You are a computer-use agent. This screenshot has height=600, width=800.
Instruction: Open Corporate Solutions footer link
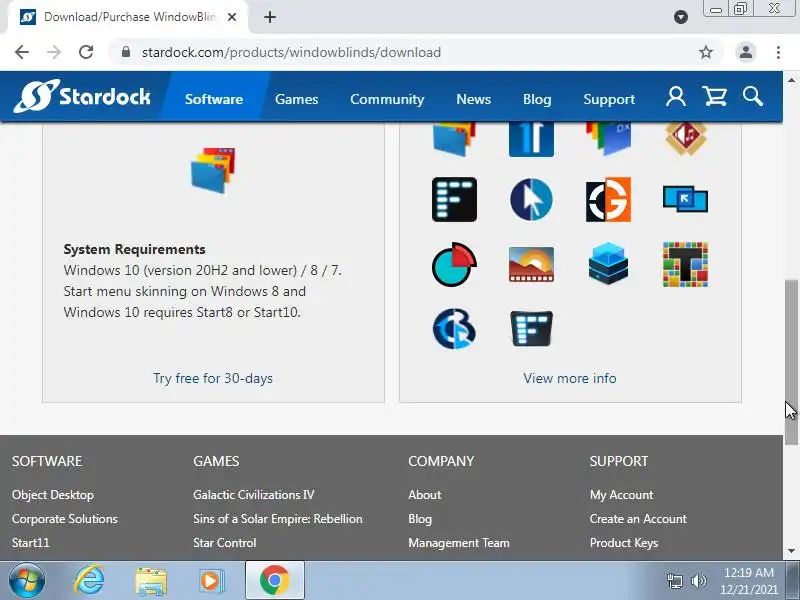[65, 519]
